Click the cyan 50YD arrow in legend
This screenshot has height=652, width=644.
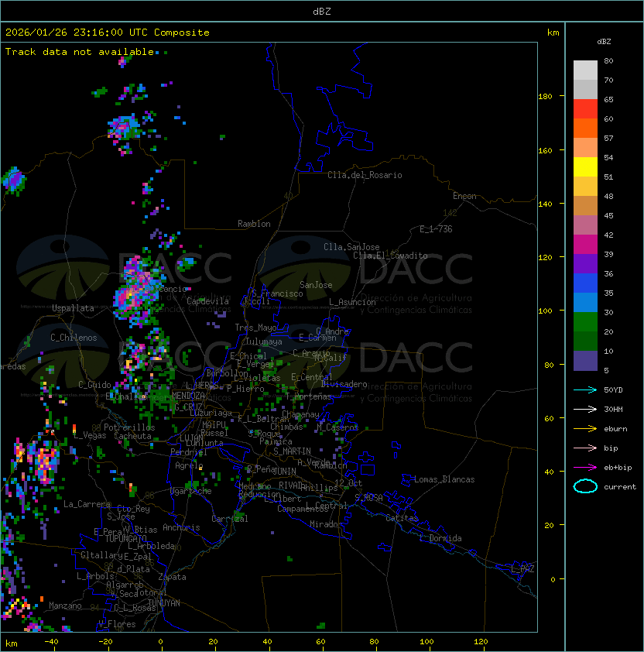coord(585,389)
